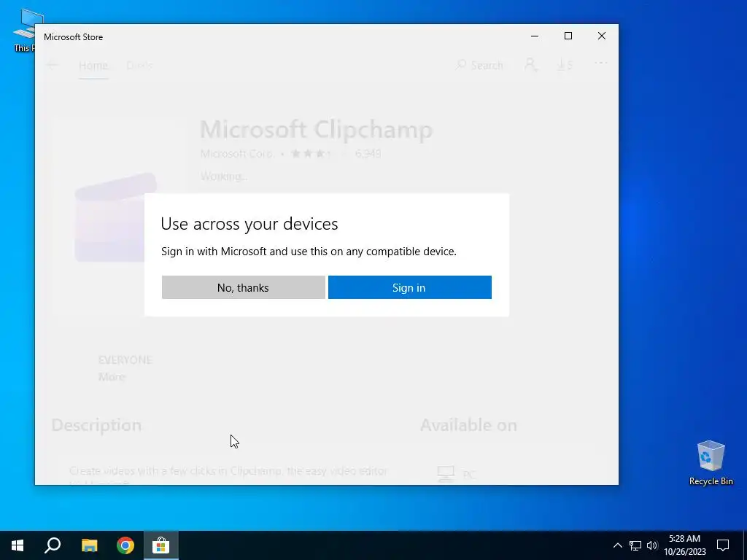Click the 'Use across your devices' heading

pos(249,224)
